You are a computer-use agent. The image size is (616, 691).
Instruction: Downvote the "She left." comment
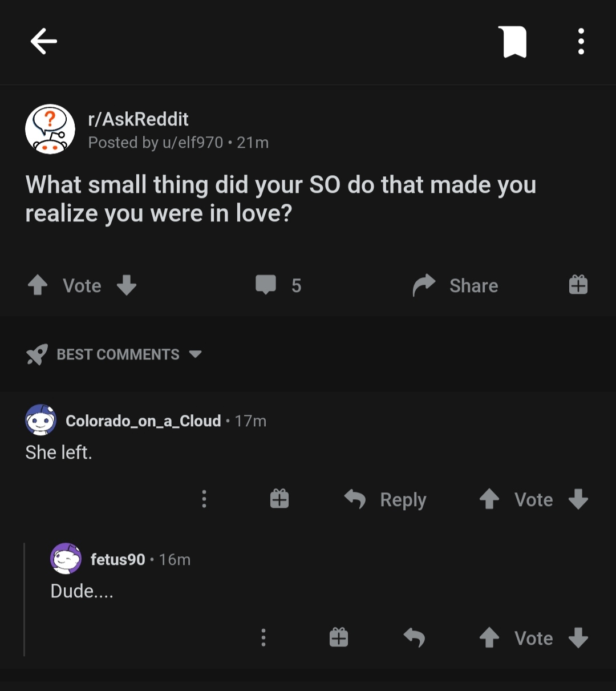click(x=578, y=499)
